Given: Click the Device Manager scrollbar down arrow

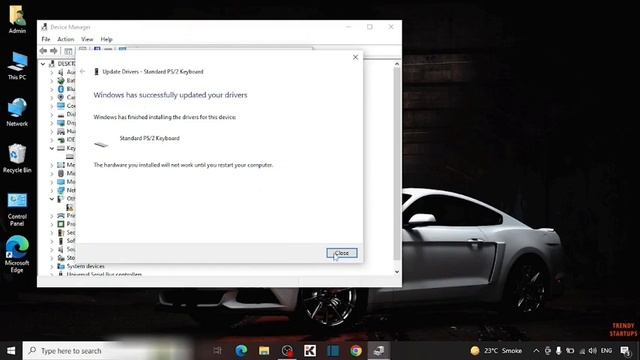Looking at the screenshot, I should [397, 272].
